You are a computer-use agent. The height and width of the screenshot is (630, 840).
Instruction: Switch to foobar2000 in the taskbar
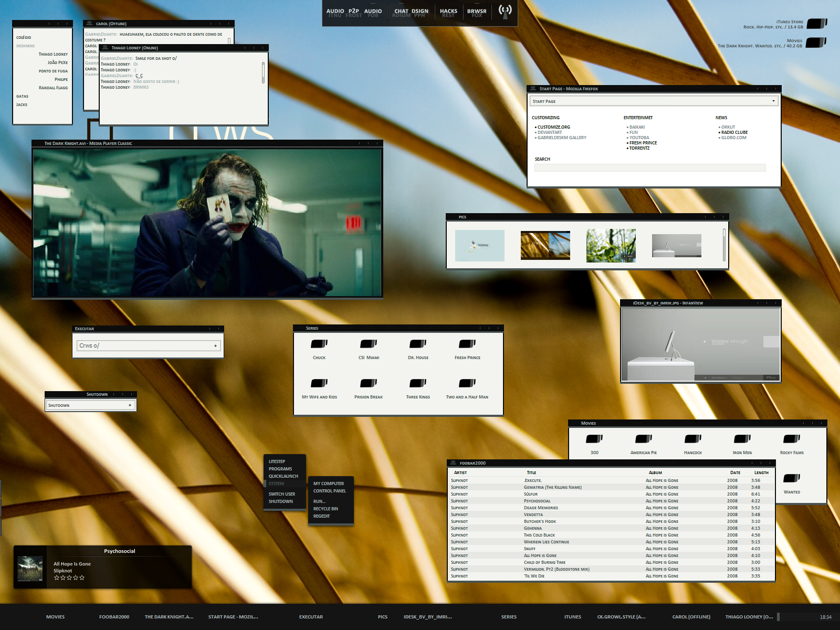click(x=114, y=617)
